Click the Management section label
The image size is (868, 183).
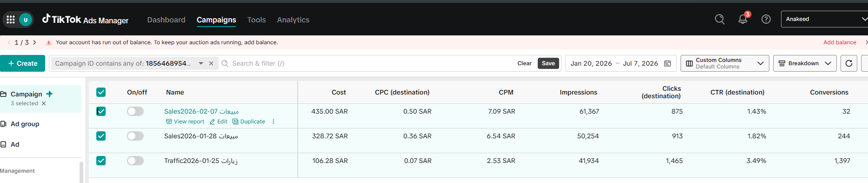pyautogui.click(x=17, y=171)
